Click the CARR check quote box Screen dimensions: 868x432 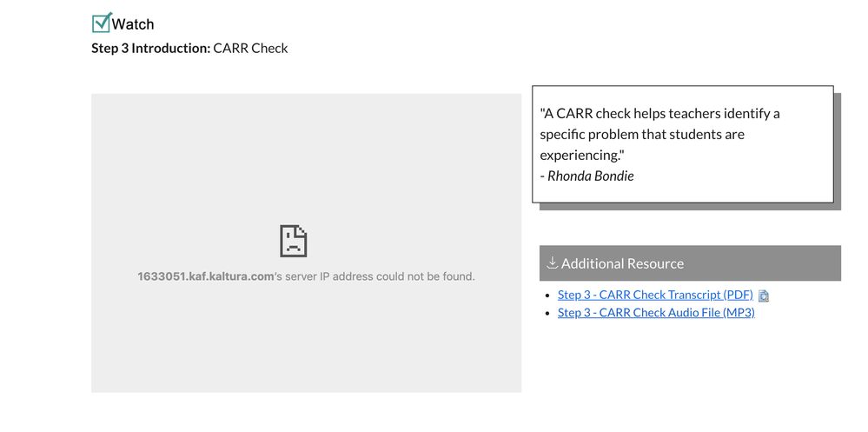[683, 144]
